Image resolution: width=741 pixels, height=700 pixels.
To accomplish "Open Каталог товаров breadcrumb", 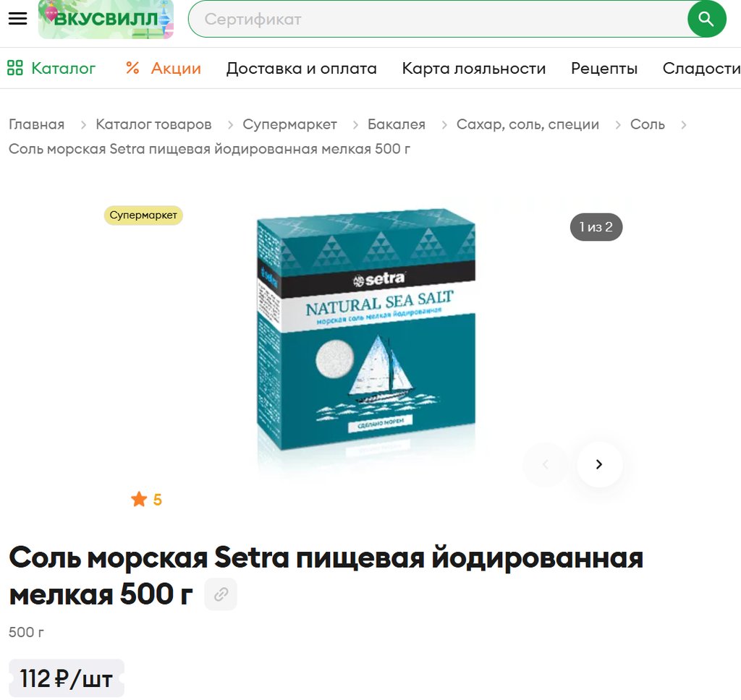I will (x=153, y=124).
